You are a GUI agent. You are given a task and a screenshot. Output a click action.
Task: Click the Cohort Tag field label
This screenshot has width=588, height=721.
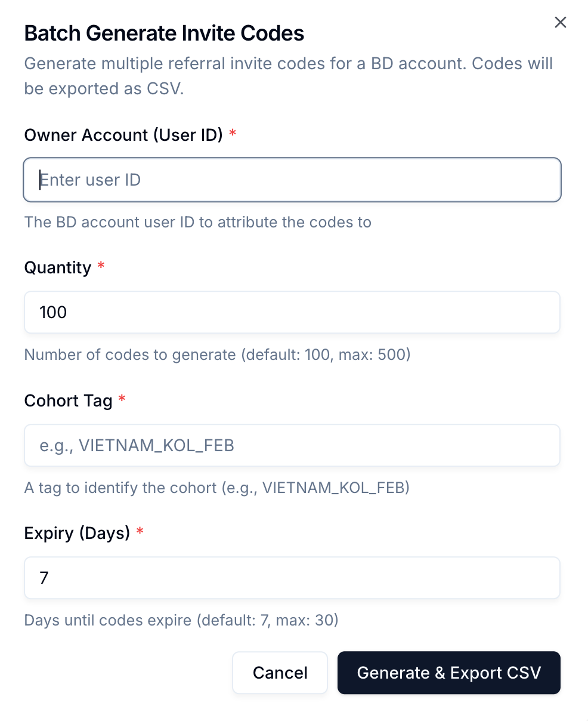(x=68, y=400)
